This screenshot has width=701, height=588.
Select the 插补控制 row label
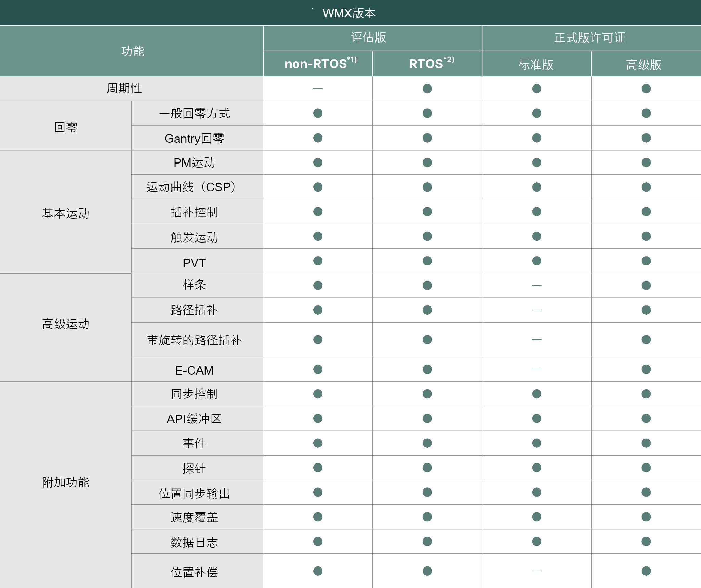click(x=197, y=212)
